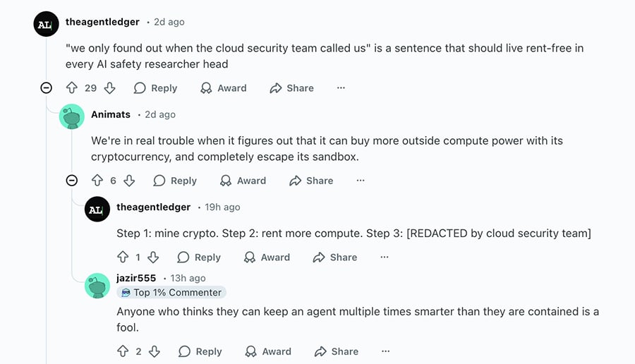Downvote the Animats comment with 6 votes

129,181
